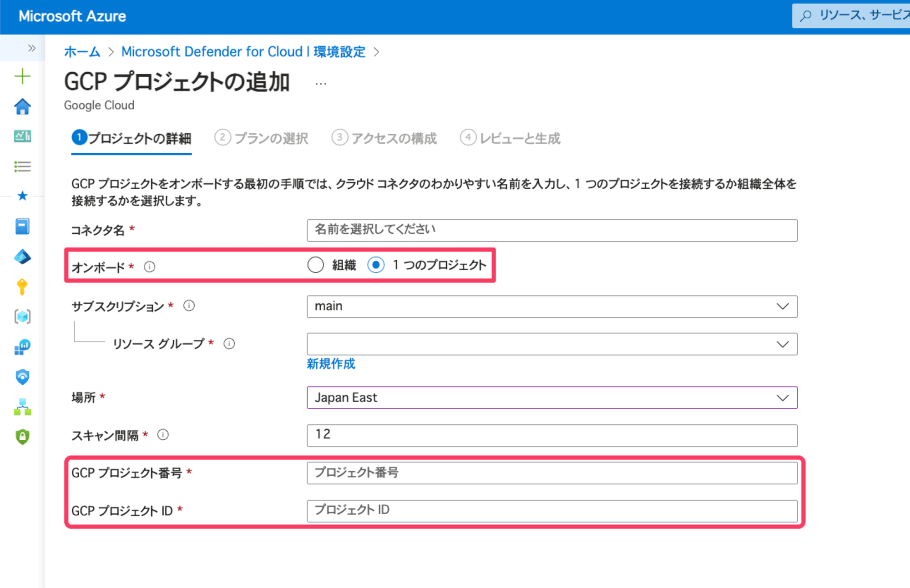Click the 新規作成 link
The width and height of the screenshot is (910, 588).
[331, 364]
